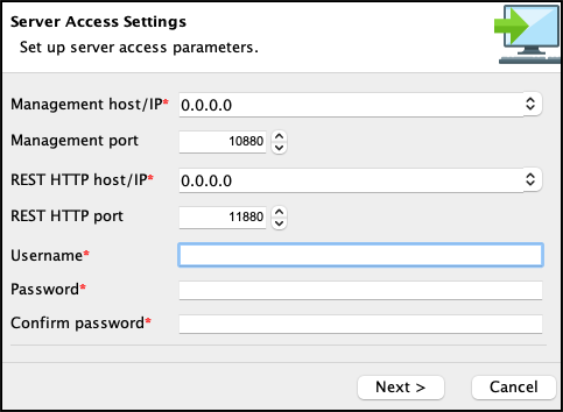563x412 pixels.
Task: Focus the REST HTTP port number field 11880
Action: click(223, 217)
